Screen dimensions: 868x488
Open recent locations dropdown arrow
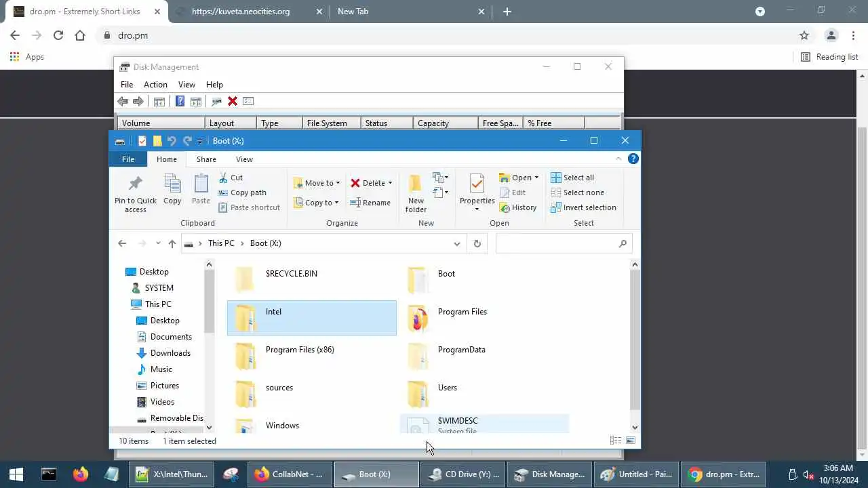tap(158, 243)
